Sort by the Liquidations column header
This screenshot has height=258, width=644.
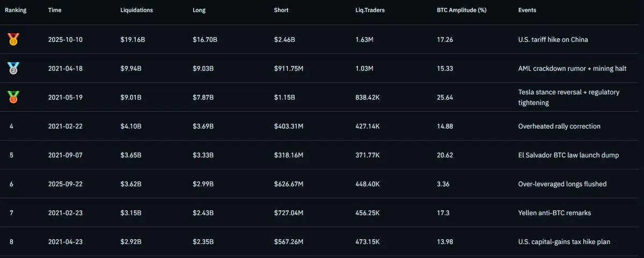[x=136, y=10]
